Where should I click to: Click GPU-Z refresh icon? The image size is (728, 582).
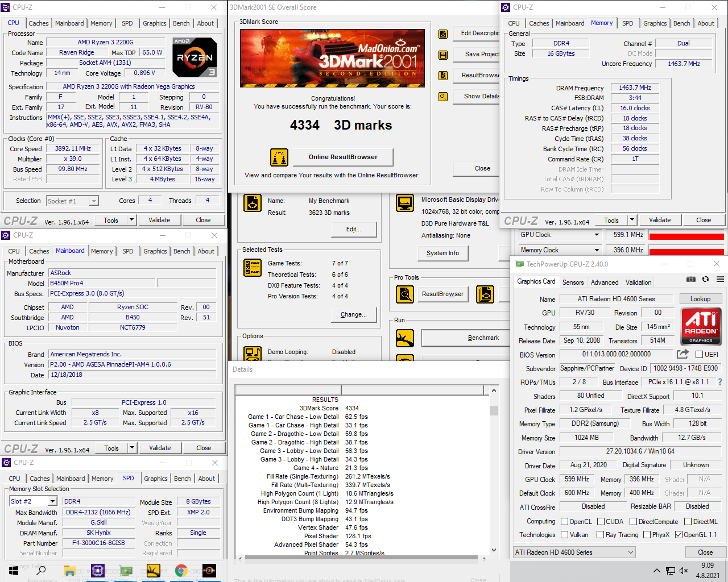coord(705,279)
